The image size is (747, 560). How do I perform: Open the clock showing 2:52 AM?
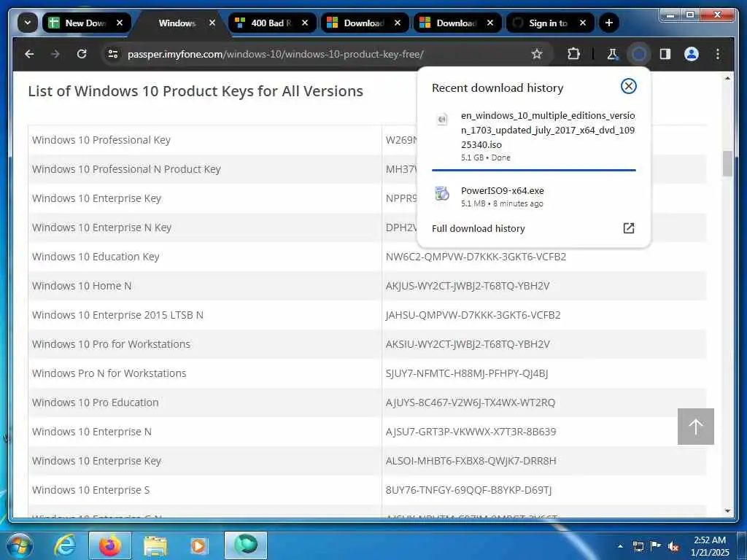pyautogui.click(x=709, y=546)
